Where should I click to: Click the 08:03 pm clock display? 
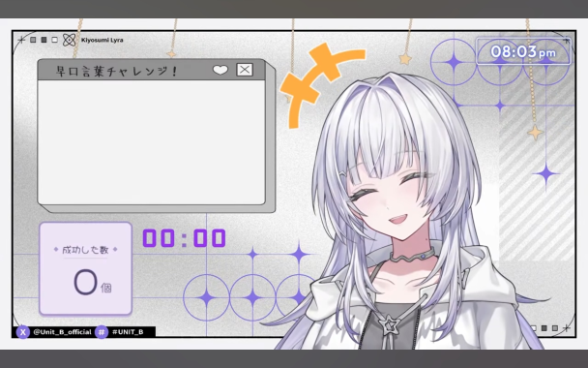(x=523, y=51)
